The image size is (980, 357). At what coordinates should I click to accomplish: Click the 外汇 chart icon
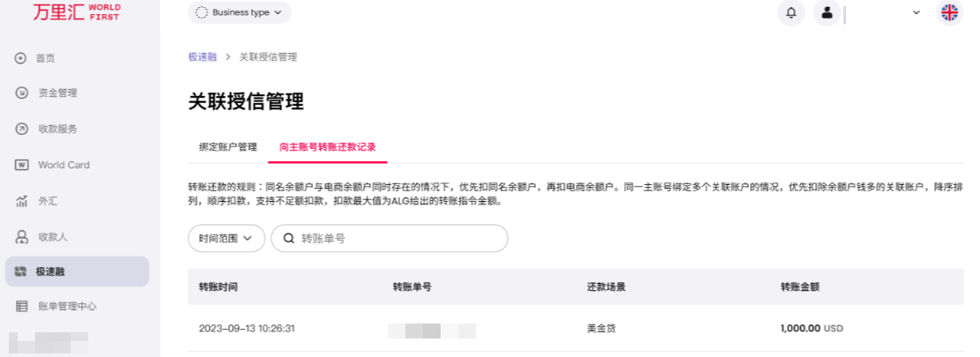coord(21,201)
